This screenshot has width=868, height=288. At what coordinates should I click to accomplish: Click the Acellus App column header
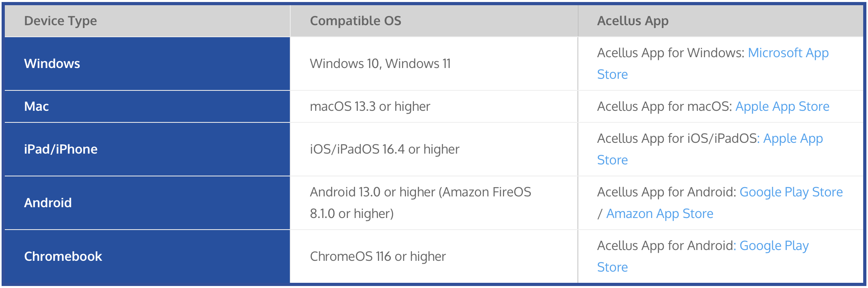633,21
